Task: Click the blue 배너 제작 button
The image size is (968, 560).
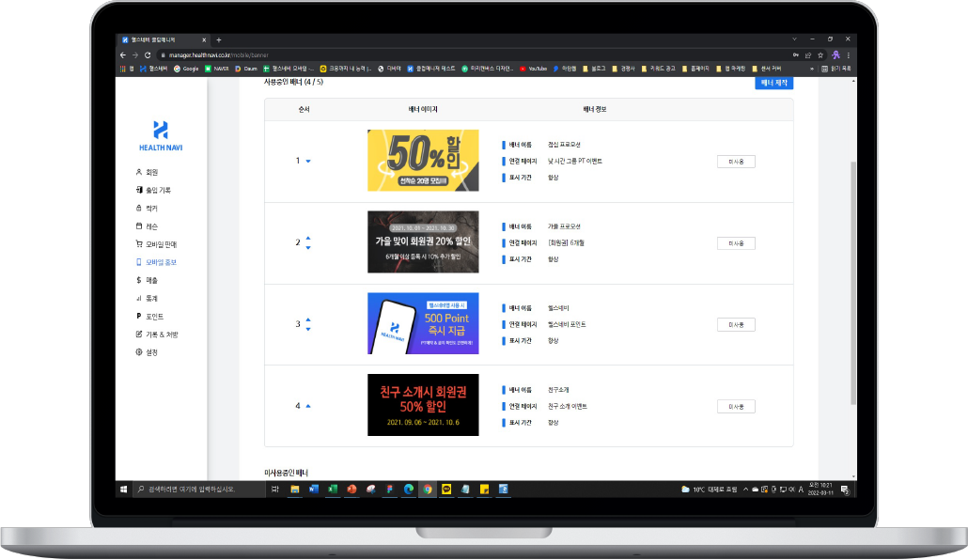Action: point(774,83)
